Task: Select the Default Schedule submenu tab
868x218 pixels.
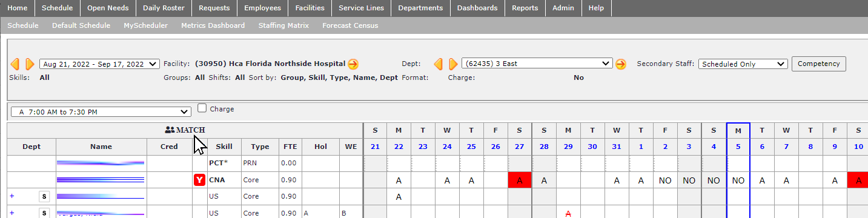Action: tap(81, 25)
